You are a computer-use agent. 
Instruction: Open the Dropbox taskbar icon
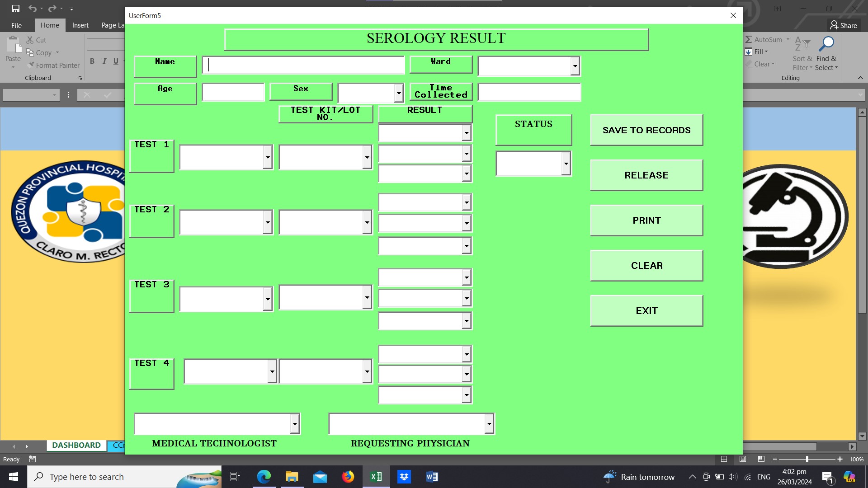pyautogui.click(x=404, y=477)
